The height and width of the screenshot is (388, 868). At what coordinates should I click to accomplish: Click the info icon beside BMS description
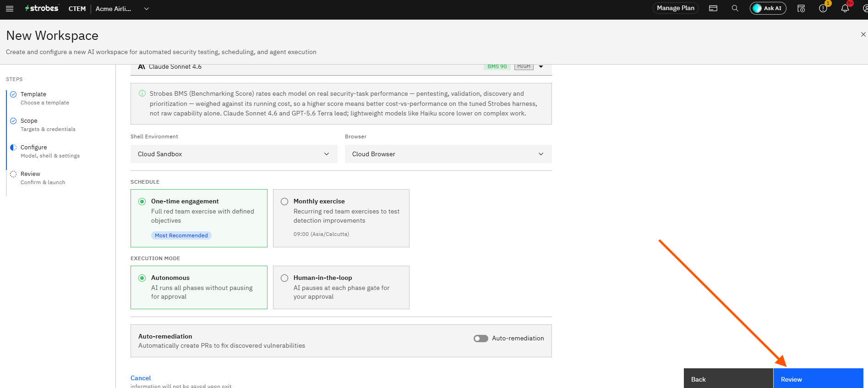pos(142,93)
